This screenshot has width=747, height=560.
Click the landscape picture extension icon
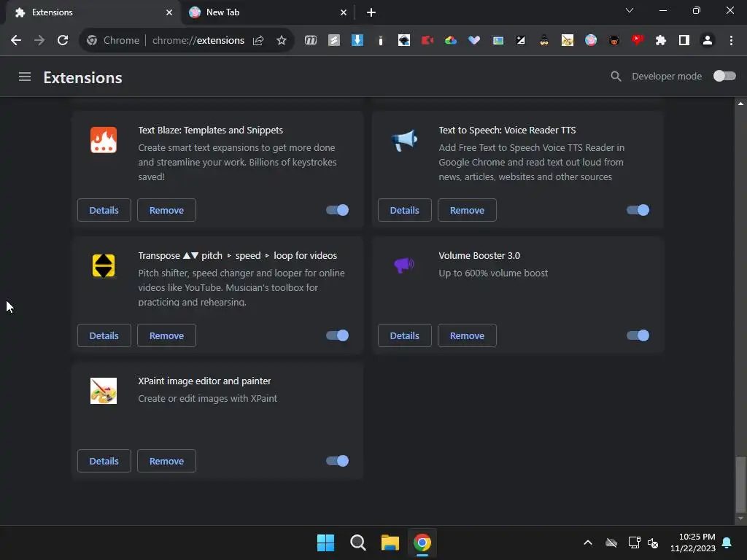click(x=498, y=41)
